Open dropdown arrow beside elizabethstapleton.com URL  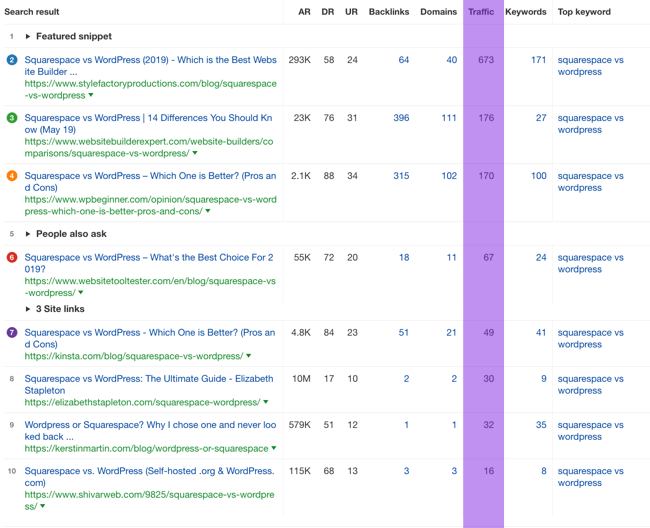pyautogui.click(x=265, y=403)
